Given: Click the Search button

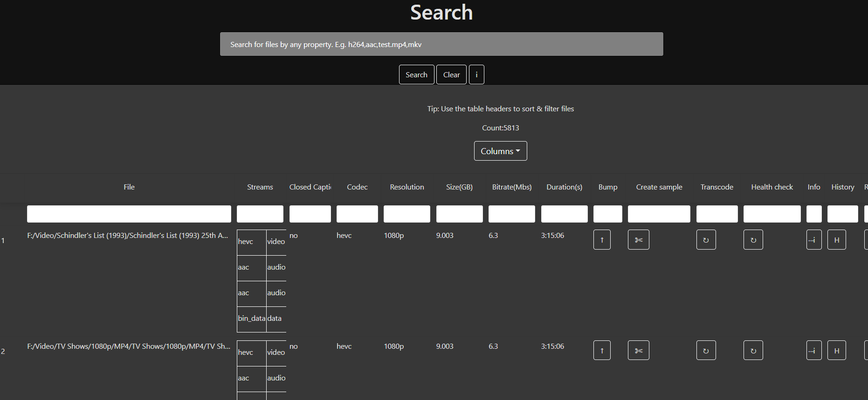Looking at the screenshot, I should click(416, 75).
